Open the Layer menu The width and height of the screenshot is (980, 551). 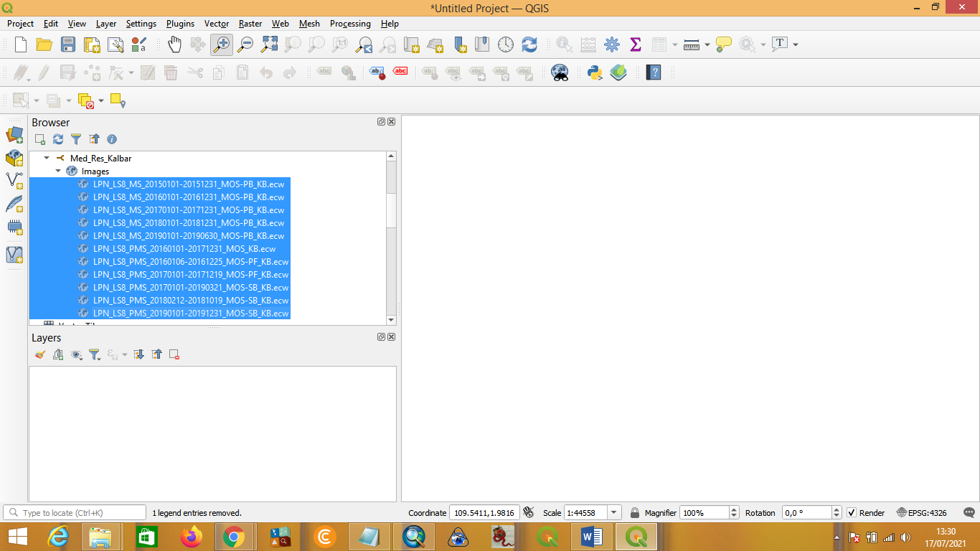click(x=106, y=24)
